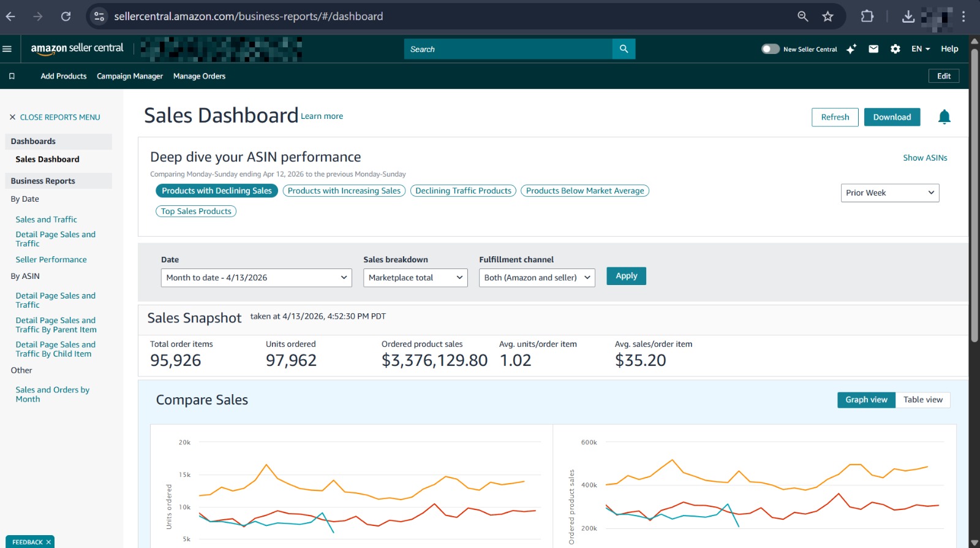Open Detail Page Sales By Parent Item
The height and width of the screenshot is (548, 980).
[x=56, y=325]
